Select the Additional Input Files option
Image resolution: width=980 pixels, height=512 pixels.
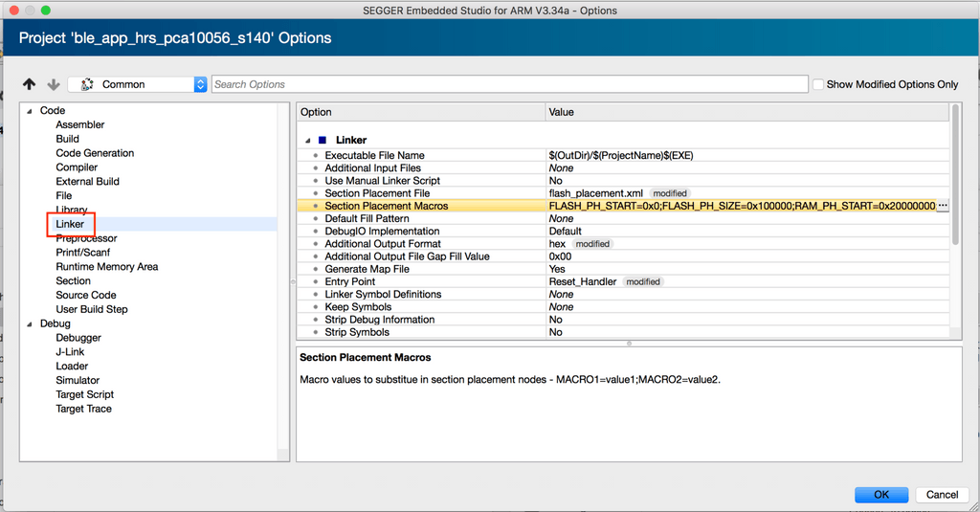372,168
